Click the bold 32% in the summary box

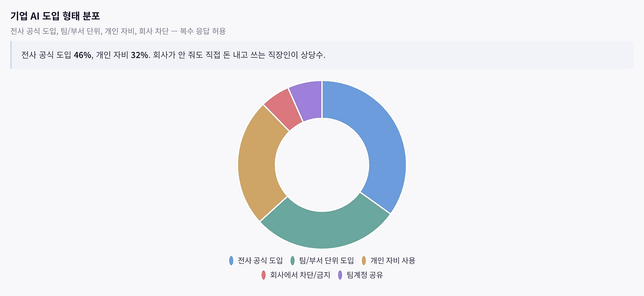point(140,55)
